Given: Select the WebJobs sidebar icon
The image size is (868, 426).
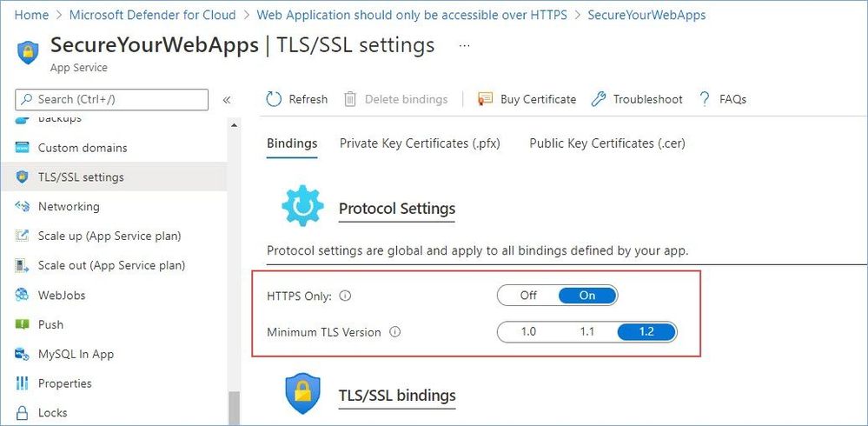Looking at the screenshot, I should coord(22,295).
